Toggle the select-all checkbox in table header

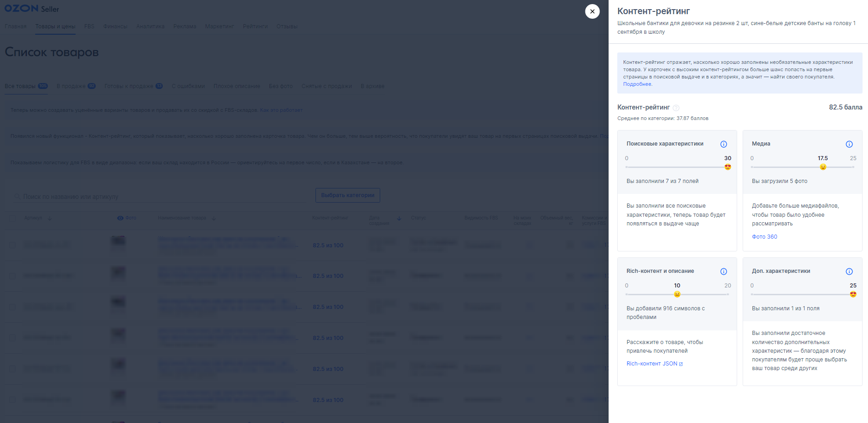point(12,218)
